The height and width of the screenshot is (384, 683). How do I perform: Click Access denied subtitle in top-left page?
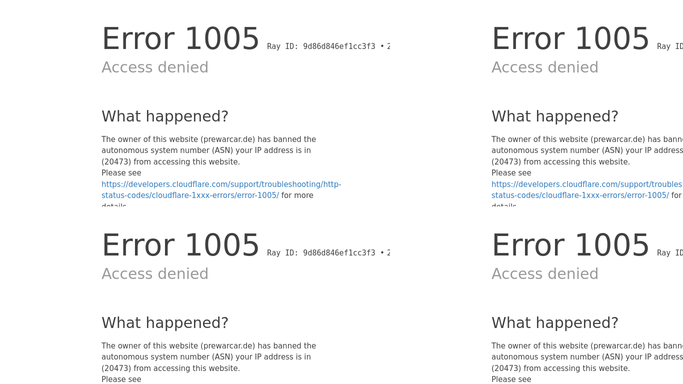[x=155, y=67]
